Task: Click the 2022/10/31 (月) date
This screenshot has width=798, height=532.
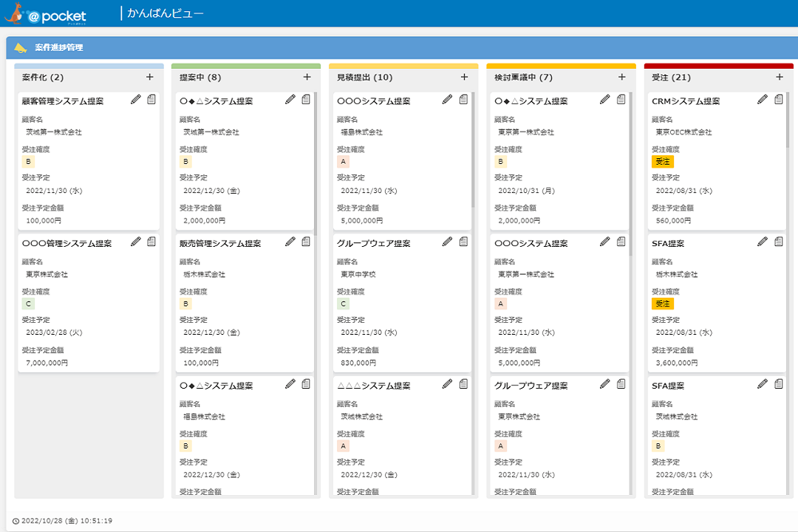Action: click(526, 191)
